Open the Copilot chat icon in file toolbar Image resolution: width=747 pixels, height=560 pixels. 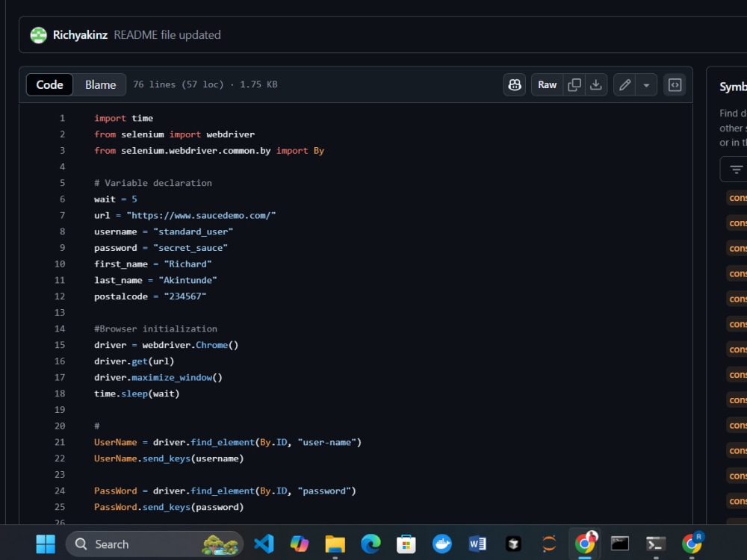coord(514,85)
